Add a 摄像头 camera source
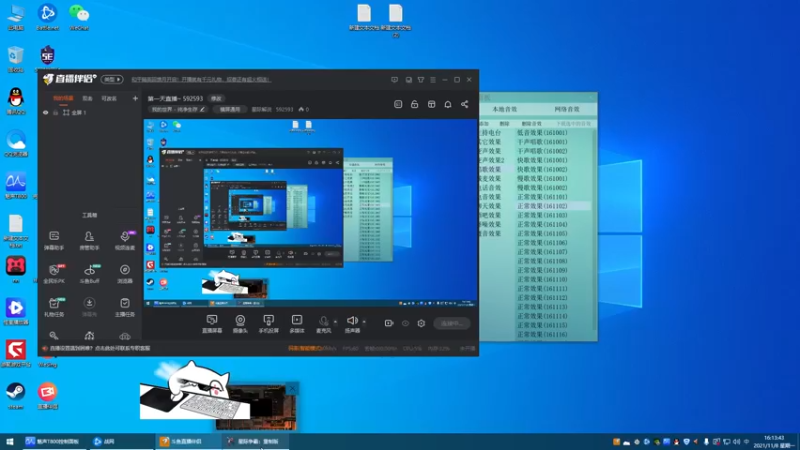800x450 pixels. pos(240,322)
